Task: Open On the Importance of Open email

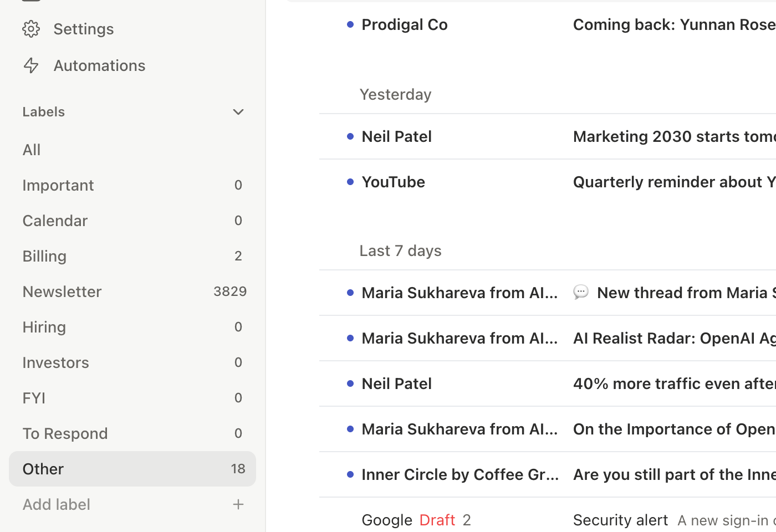Action: 548,429
